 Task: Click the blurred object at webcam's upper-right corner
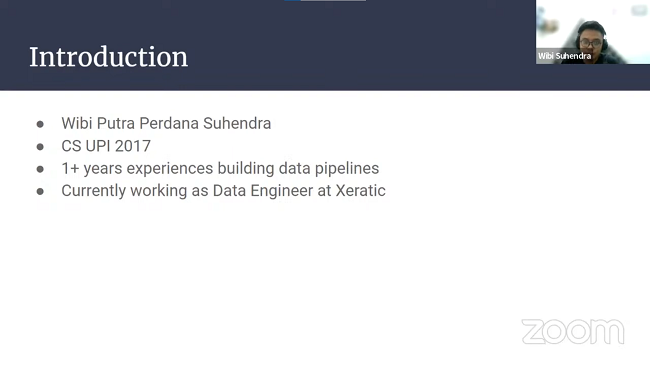tap(639, 10)
